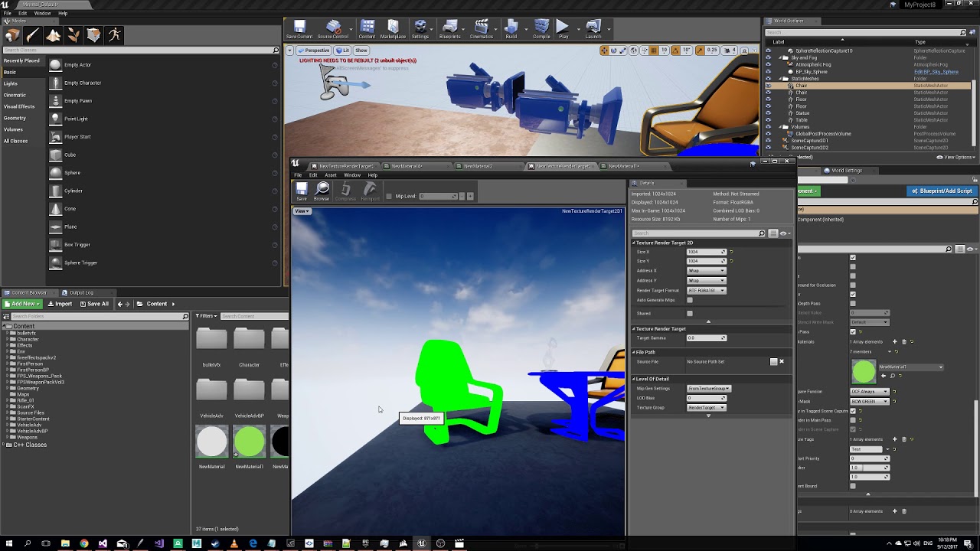Viewport: 980px width, 551px height.
Task: Open the Cinematics toolbar button
Action: (x=482, y=30)
